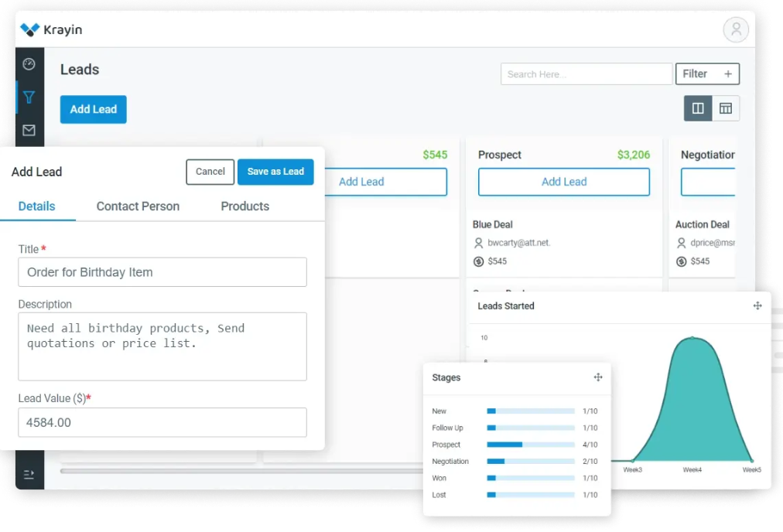Click the Stages widget title
Screen dimensions: 783x532
[446, 378]
